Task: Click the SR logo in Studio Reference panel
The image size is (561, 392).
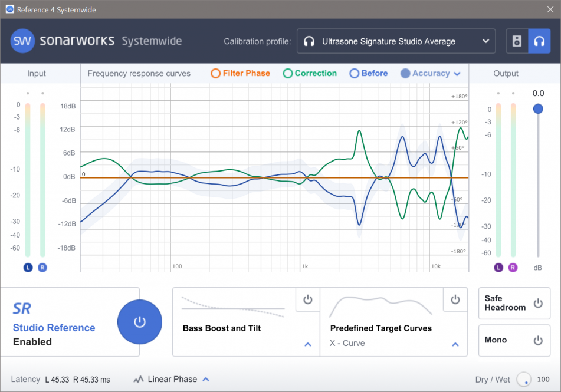Action: 22,308
